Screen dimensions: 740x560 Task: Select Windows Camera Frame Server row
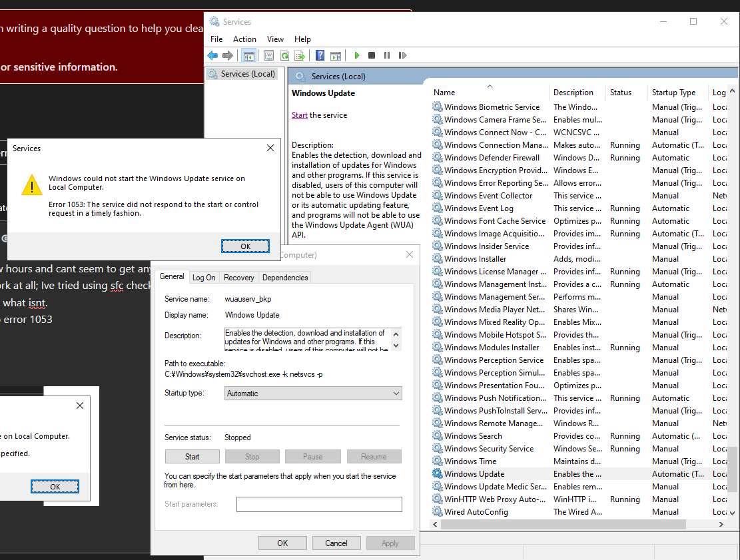pos(579,120)
